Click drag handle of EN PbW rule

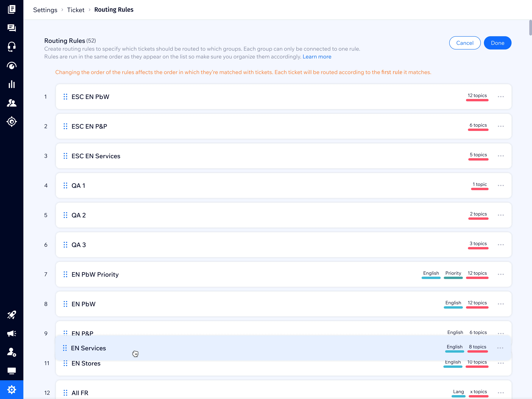pyautogui.click(x=65, y=304)
